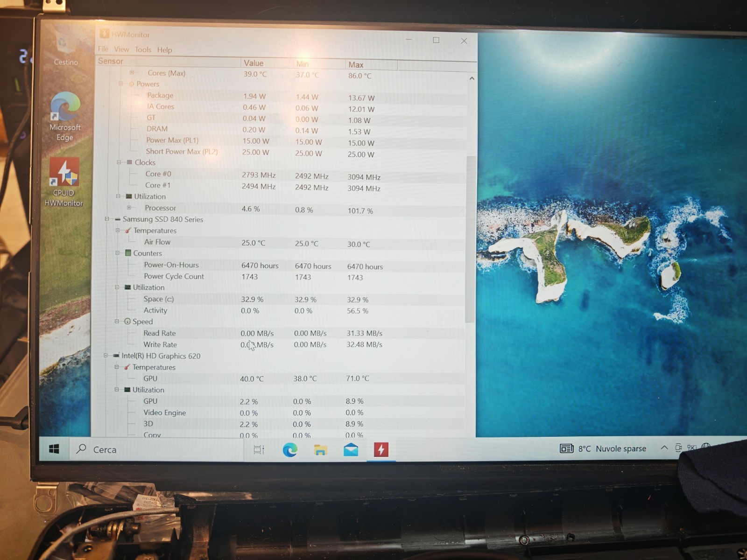Launch Edge from the taskbar
The image size is (747, 560).
[290, 450]
